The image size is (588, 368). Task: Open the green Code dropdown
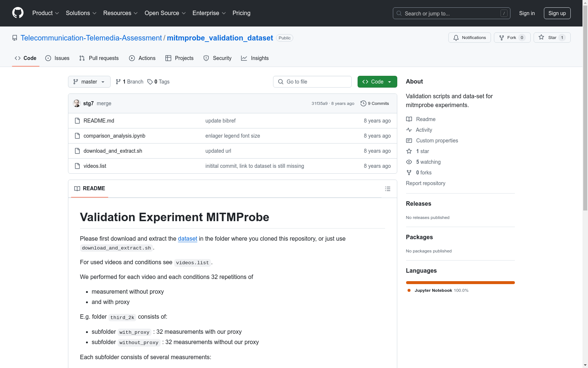tap(377, 82)
